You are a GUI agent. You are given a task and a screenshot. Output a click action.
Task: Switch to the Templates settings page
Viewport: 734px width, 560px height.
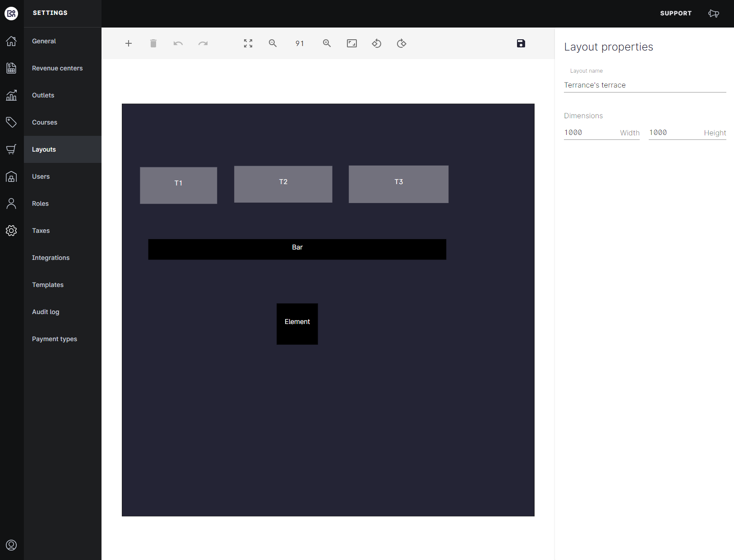coord(47,285)
